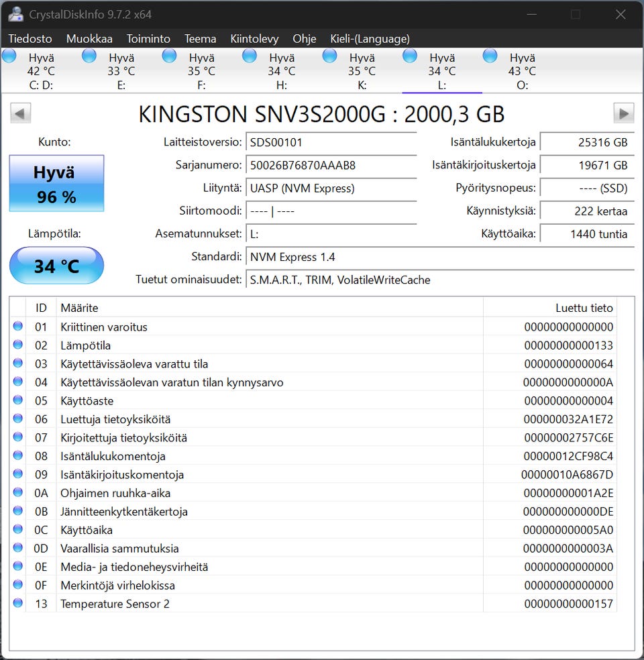Screen dimensions: 644x660
Task: Click the status orb for Lämpötila attribute row
Action: (x=18, y=345)
